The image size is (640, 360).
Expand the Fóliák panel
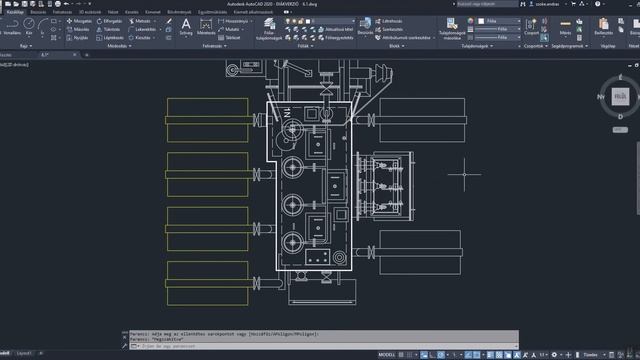tap(305, 46)
